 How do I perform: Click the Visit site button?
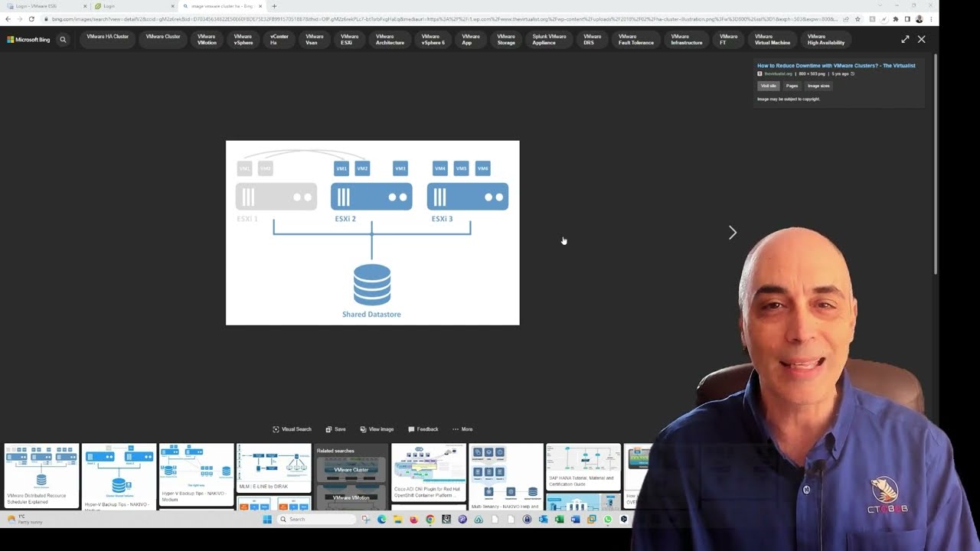[768, 86]
